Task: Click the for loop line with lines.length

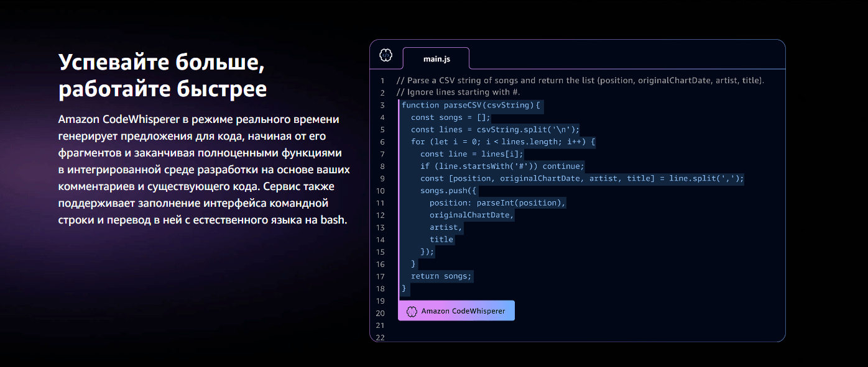Action: [503, 142]
